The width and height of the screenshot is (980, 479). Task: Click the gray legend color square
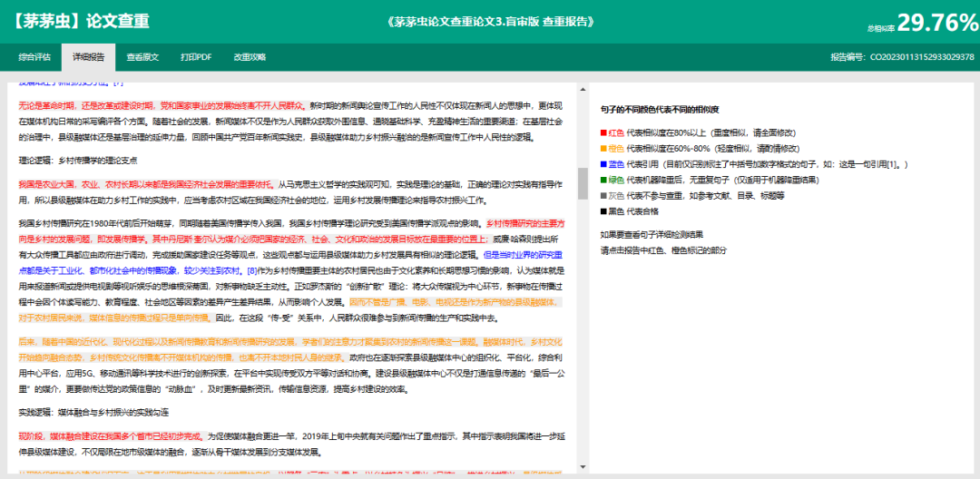click(x=603, y=195)
